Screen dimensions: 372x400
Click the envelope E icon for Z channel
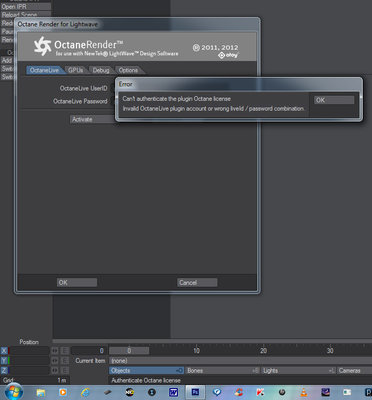(x=65, y=371)
